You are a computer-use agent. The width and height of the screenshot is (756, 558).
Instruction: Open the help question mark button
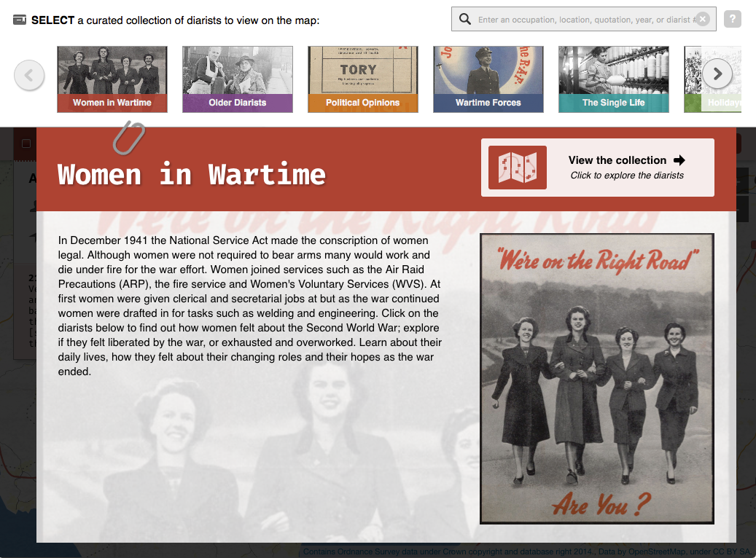tap(733, 19)
